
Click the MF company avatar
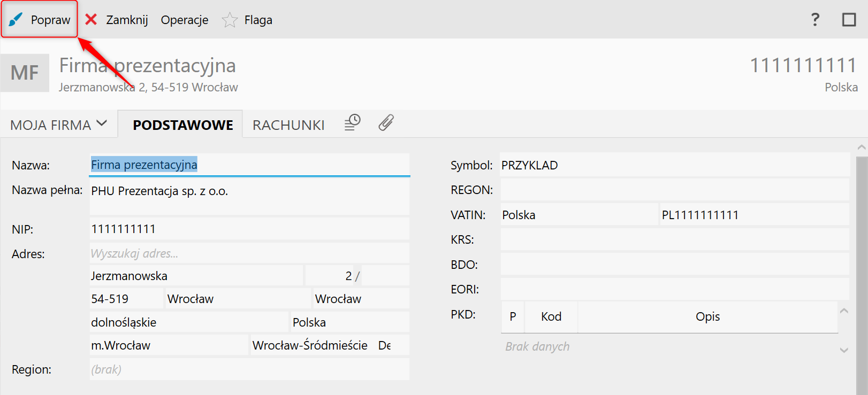click(25, 73)
